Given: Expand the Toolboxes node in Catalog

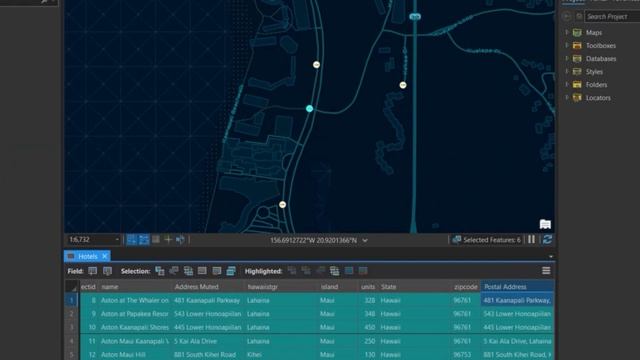Looking at the screenshot, I should (x=567, y=45).
